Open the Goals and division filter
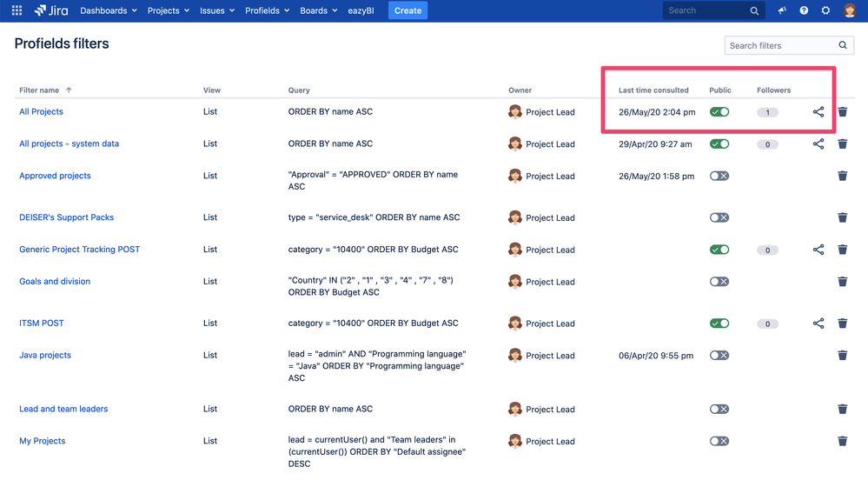This screenshot has width=868, height=487. [x=55, y=282]
